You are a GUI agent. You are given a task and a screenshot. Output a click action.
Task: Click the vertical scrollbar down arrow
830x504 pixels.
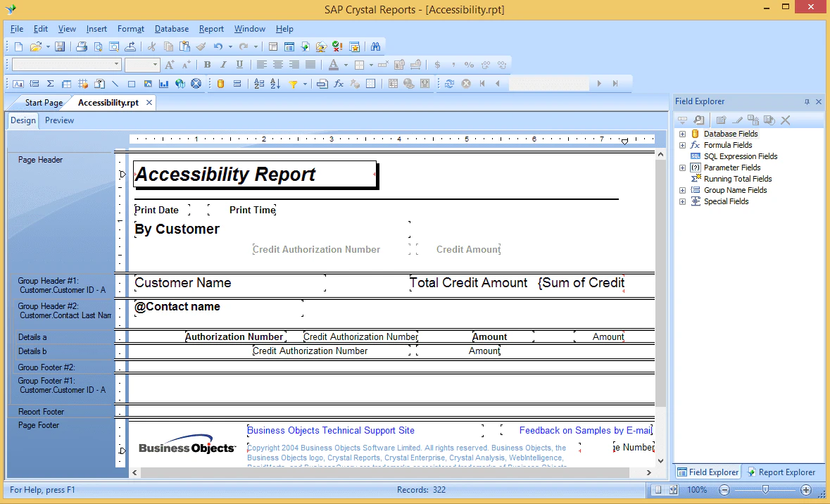(x=660, y=460)
